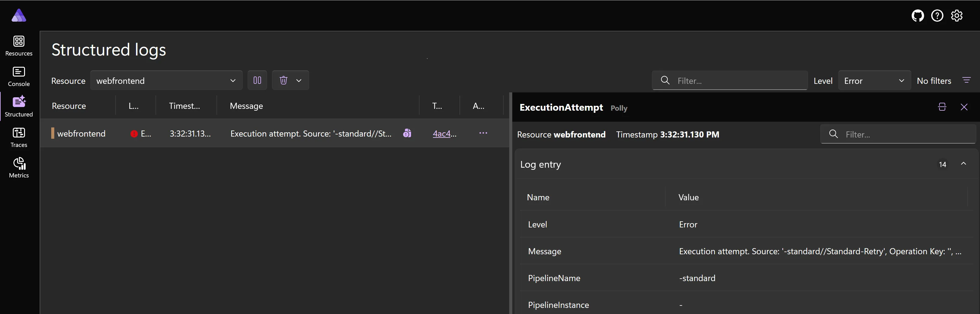The width and height of the screenshot is (980, 314).
Task: Close the ExecutionAttempt panel
Action: pyautogui.click(x=964, y=107)
